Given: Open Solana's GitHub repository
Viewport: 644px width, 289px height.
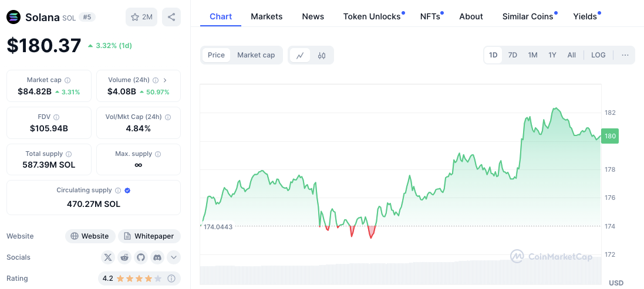Looking at the screenshot, I should (141, 257).
